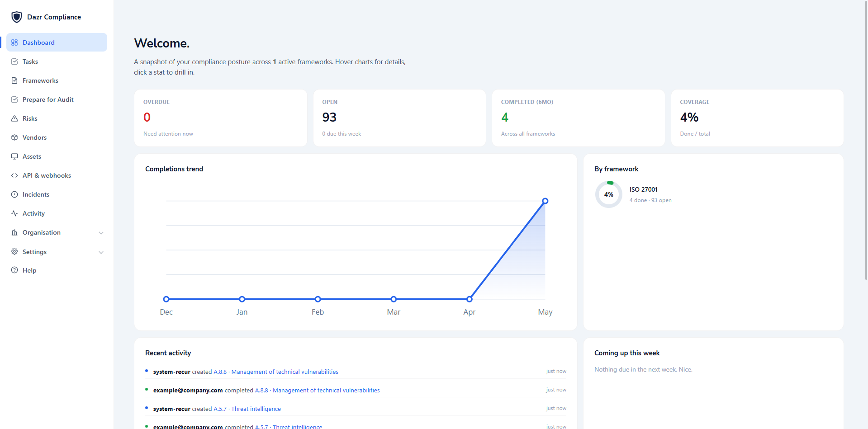Click the Feb data point on trend chart

(x=318, y=299)
